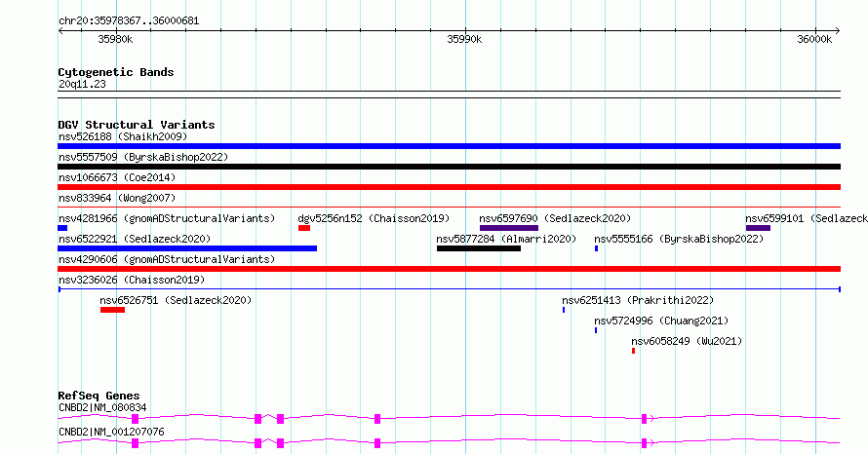Open nsv6597690 (Sedlazeck2020) label

point(555,218)
